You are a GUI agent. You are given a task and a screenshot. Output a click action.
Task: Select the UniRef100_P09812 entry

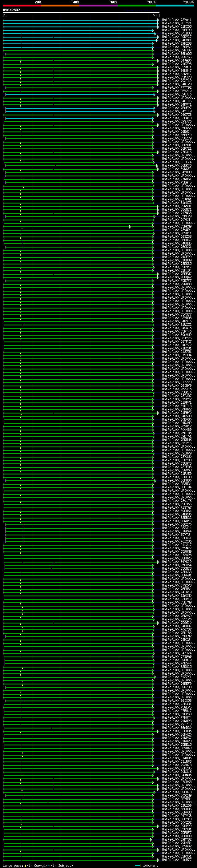(177, 426)
